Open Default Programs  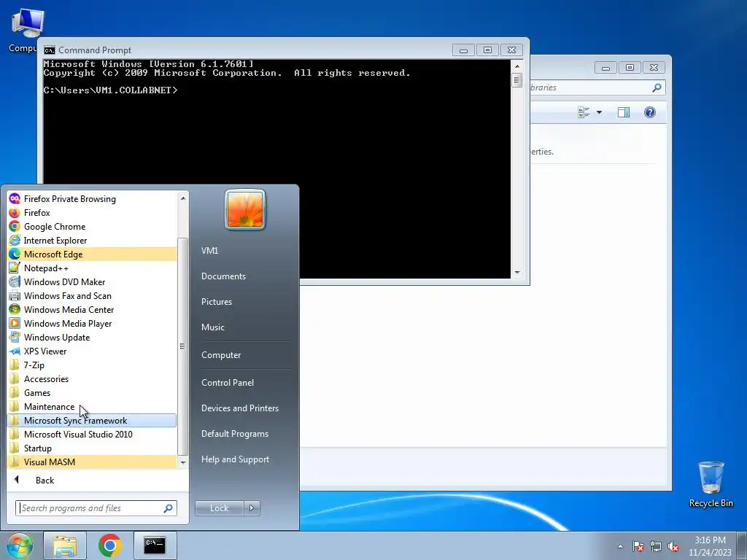[234, 434]
